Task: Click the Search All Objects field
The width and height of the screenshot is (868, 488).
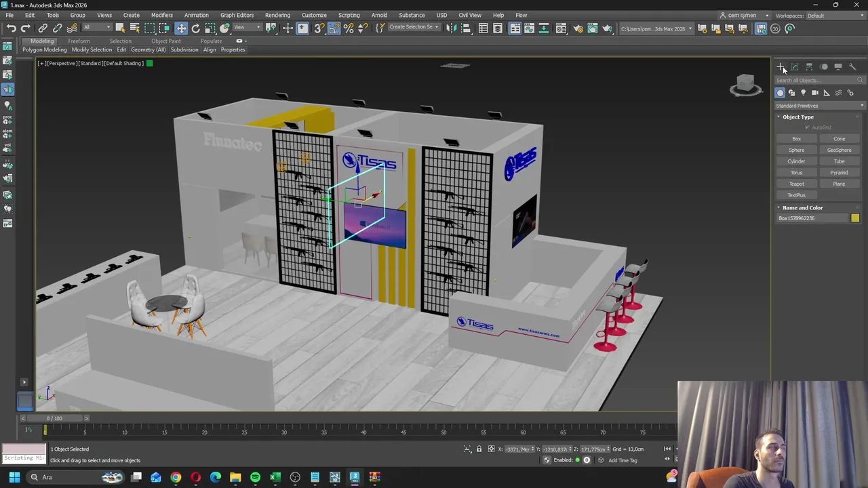Action: (x=820, y=80)
